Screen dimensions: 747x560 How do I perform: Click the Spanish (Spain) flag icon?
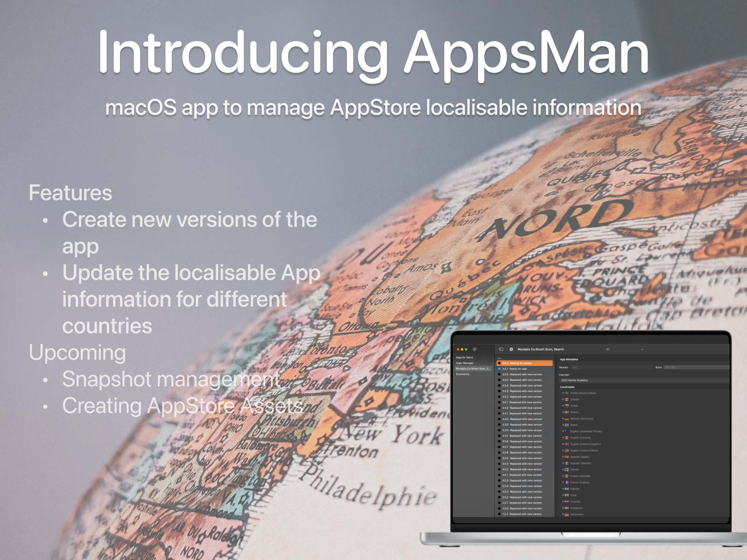click(567, 457)
